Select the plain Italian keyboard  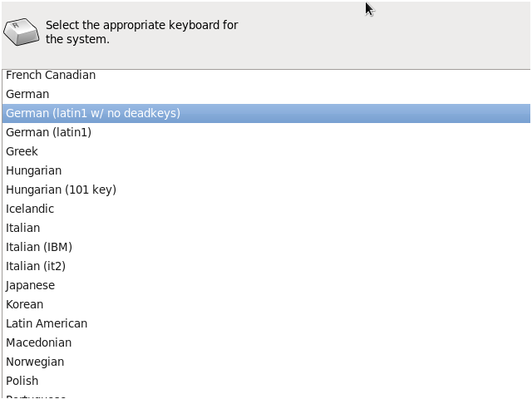coord(22,228)
